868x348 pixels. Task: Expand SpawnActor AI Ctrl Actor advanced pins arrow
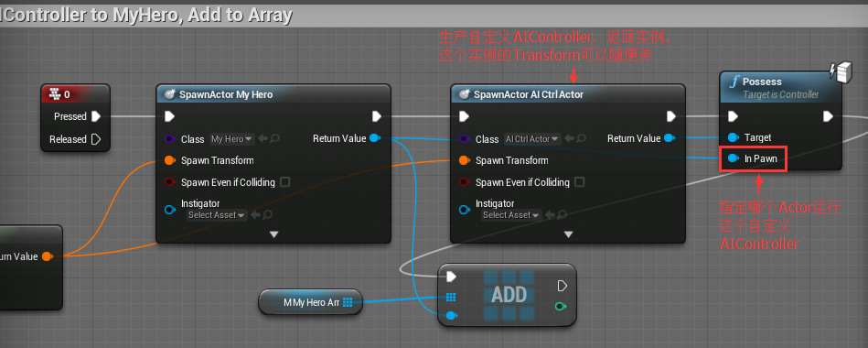[568, 234]
